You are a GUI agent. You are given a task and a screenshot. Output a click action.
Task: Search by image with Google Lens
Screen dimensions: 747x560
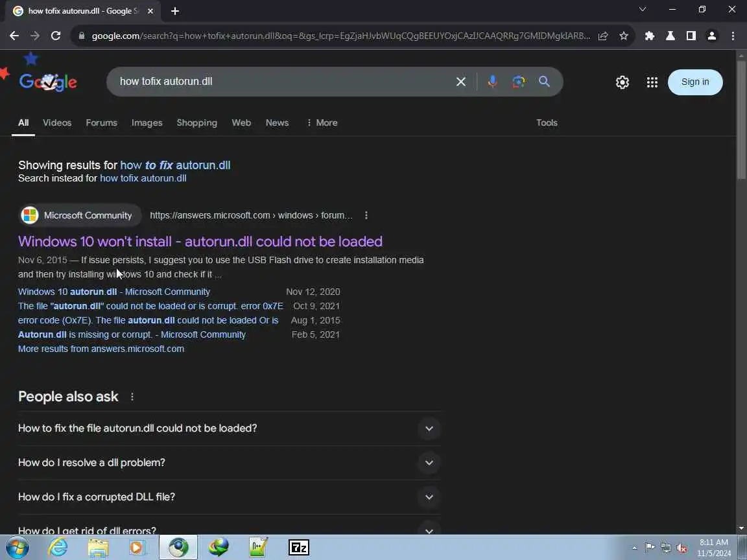click(x=518, y=82)
